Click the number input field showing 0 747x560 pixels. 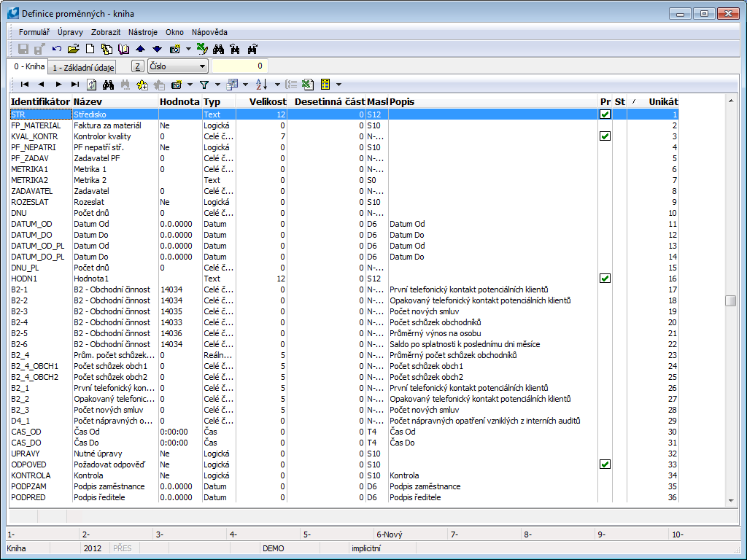[x=239, y=66]
